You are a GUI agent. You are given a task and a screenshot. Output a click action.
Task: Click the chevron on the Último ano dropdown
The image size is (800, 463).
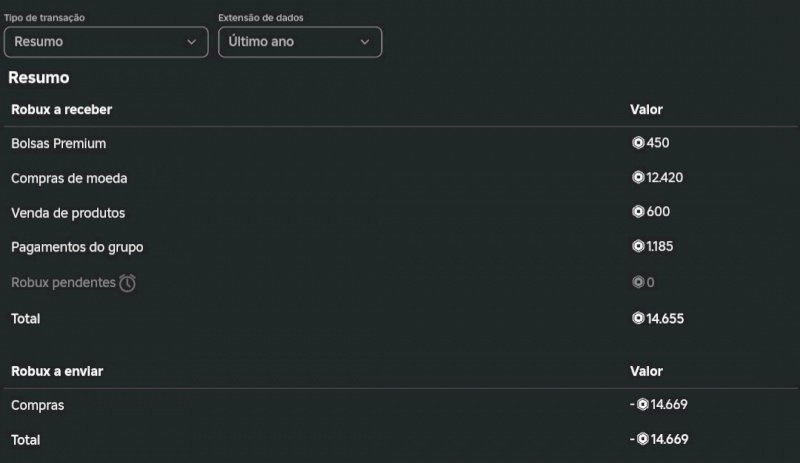click(365, 42)
